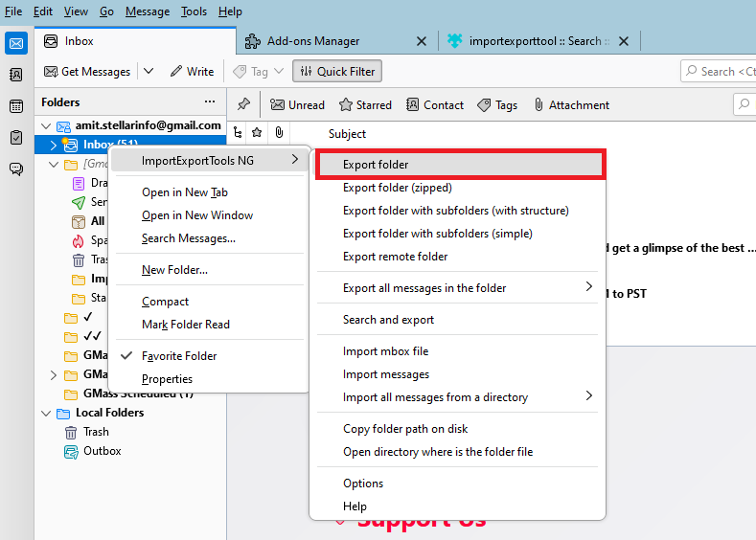Toggle the Quick Filter button
This screenshot has width=756, height=540.
point(337,71)
